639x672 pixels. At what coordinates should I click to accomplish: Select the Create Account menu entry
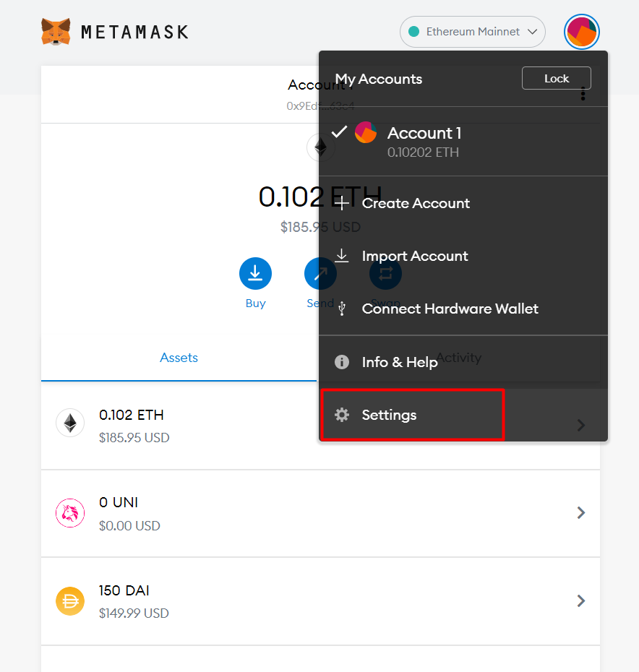[x=416, y=203]
